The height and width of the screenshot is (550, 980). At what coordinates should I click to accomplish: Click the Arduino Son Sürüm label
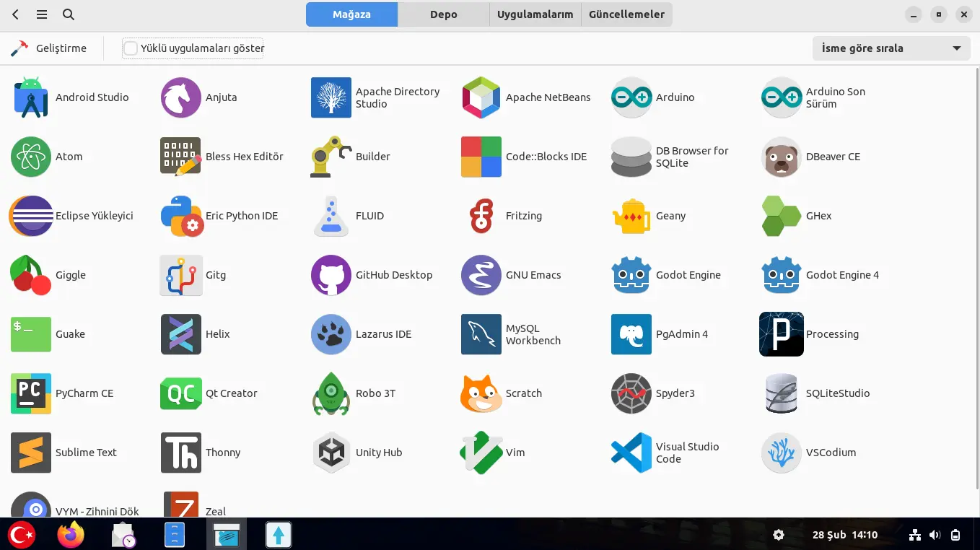(x=836, y=97)
